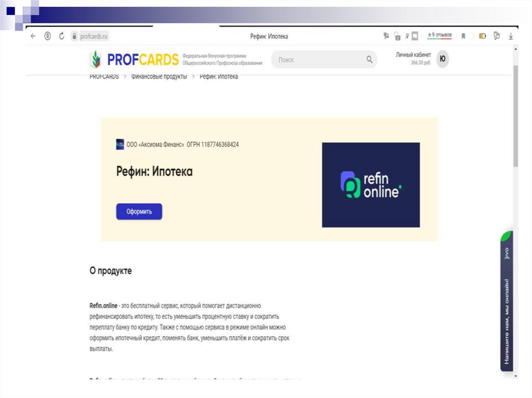The width and height of the screenshot is (532, 398).
Task: Click the PROFCARDS logo
Action: [135, 59]
